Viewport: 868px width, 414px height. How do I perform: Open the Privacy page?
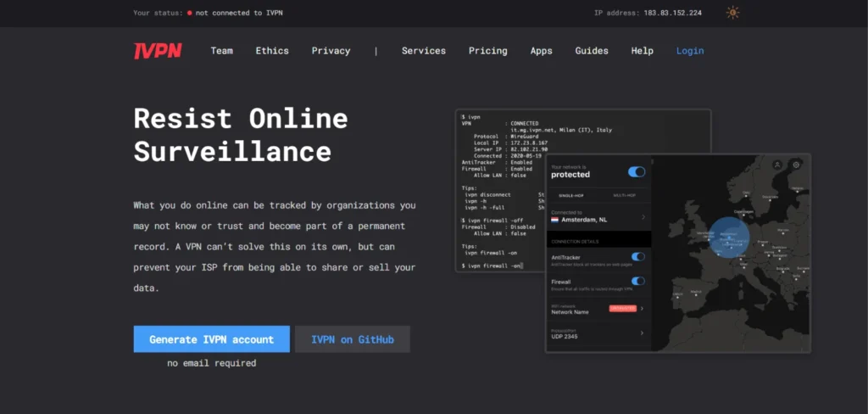[331, 51]
